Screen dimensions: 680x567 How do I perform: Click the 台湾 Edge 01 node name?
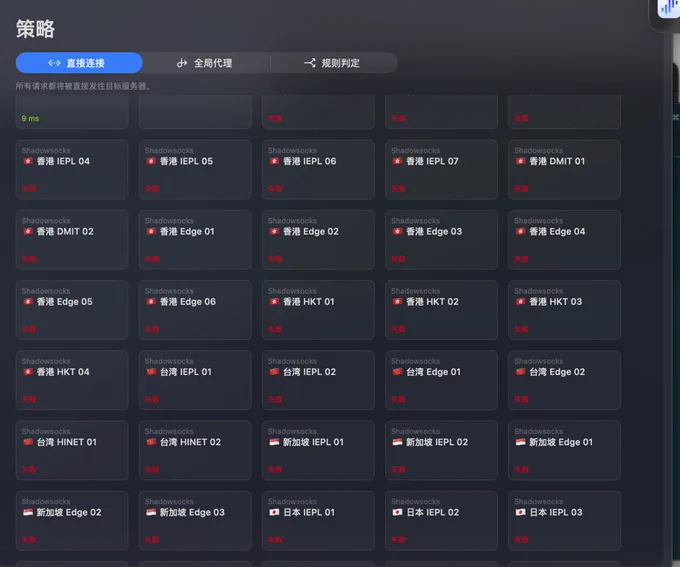(433, 372)
